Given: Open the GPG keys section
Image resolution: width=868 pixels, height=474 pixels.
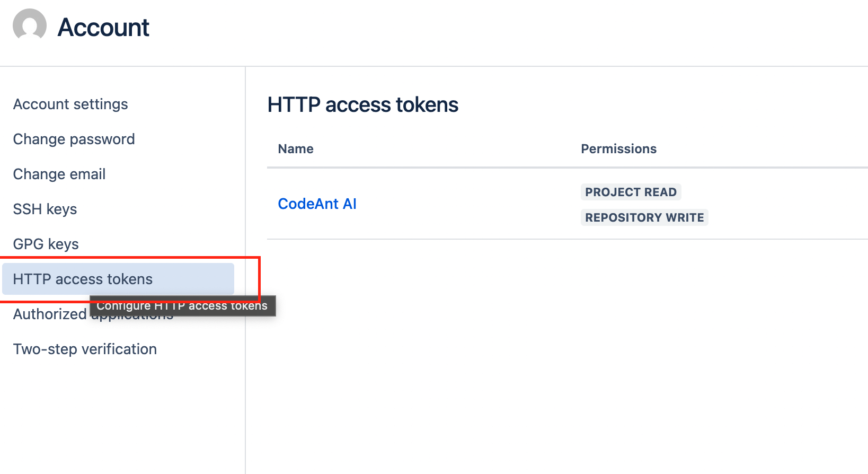Looking at the screenshot, I should tap(46, 244).
